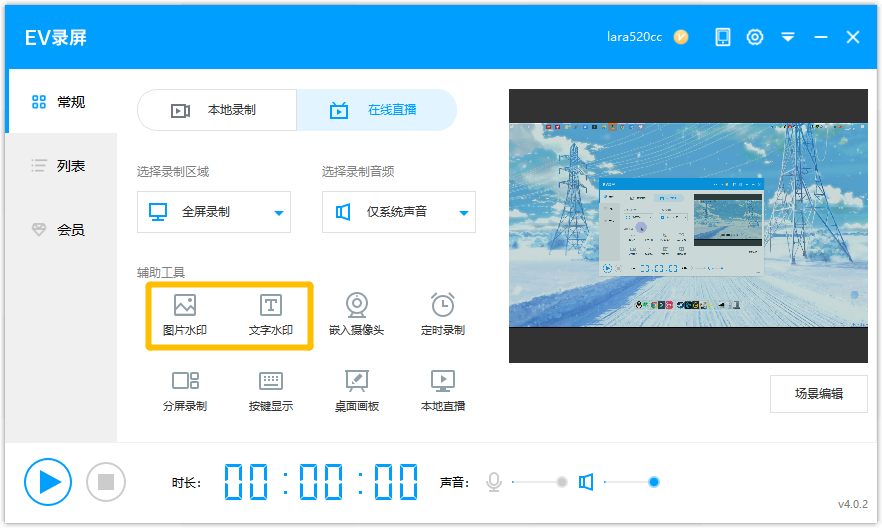Viewport: 882px width, 528px height.
Task: Select the 分屏录制 split-screen recording tool
Action: 185,390
